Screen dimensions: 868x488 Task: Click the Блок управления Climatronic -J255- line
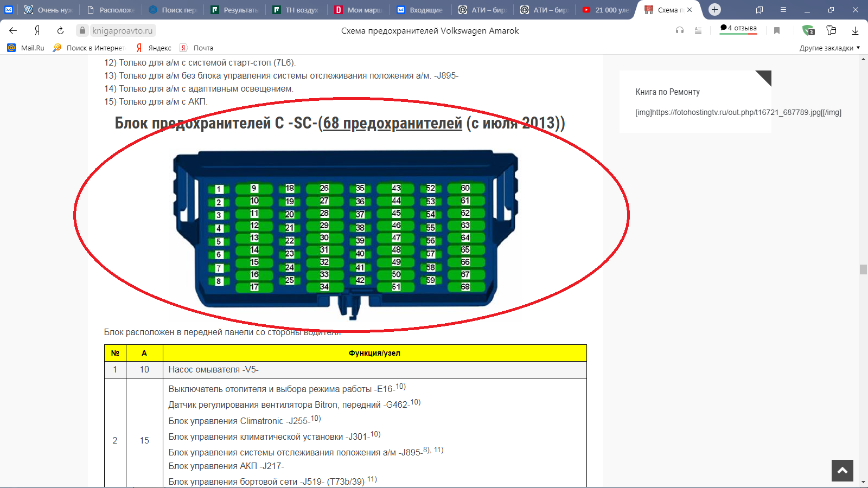[245, 420]
